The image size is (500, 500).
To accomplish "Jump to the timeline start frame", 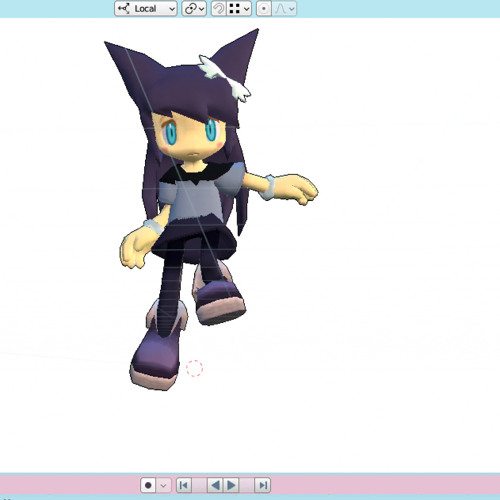I will [x=184, y=485].
